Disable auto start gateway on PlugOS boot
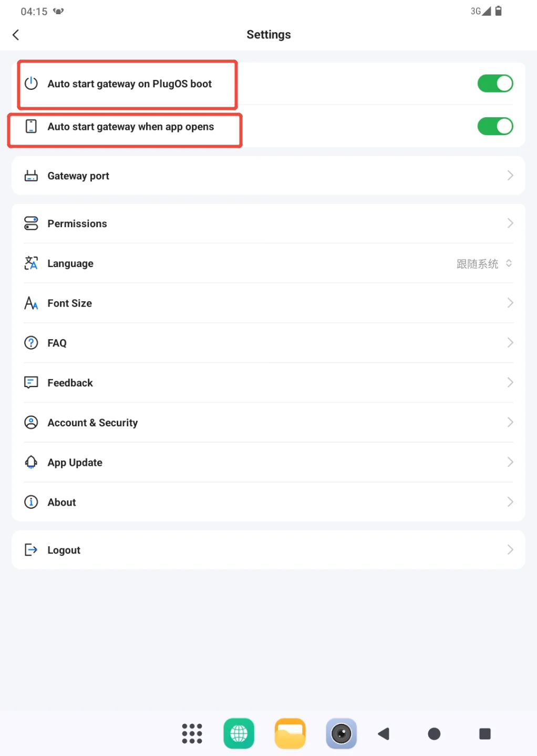The width and height of the screenshot is (537, 756). [x=495, y=83]
